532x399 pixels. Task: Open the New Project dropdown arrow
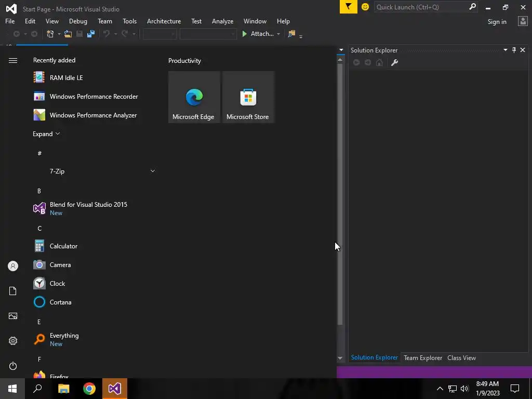(x=59, y=34)
